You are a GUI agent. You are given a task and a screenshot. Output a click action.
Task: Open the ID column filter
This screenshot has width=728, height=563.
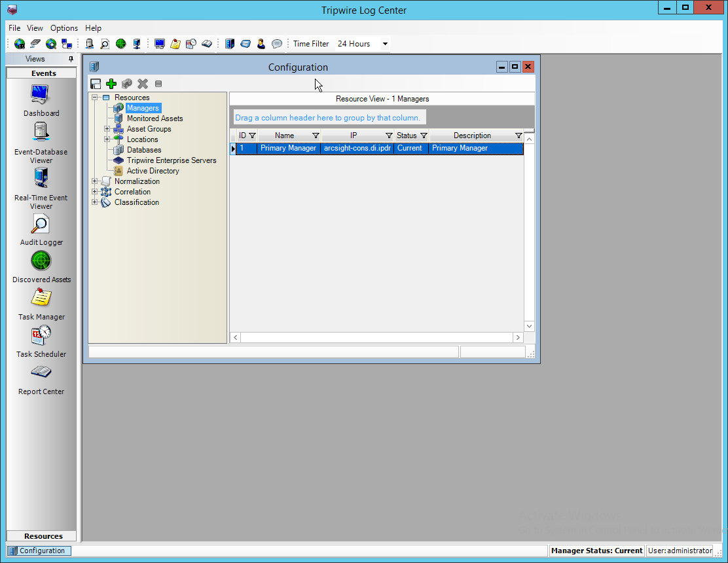pyautogui.click(x=252, y=136)
